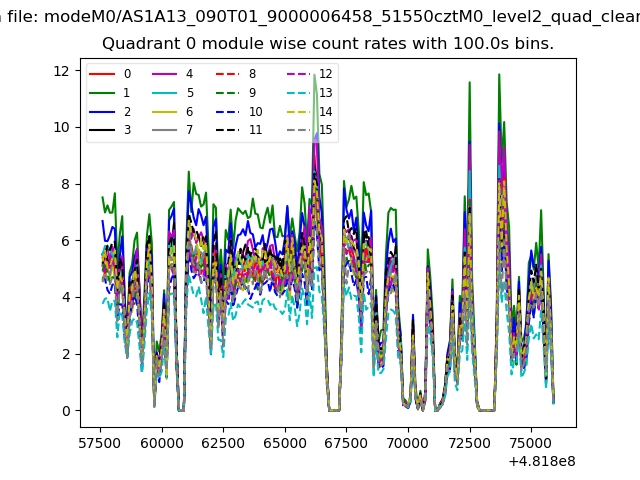The image size is (640, 480).
Task: Click legend entry for module 2
Action: coord(110,111)
